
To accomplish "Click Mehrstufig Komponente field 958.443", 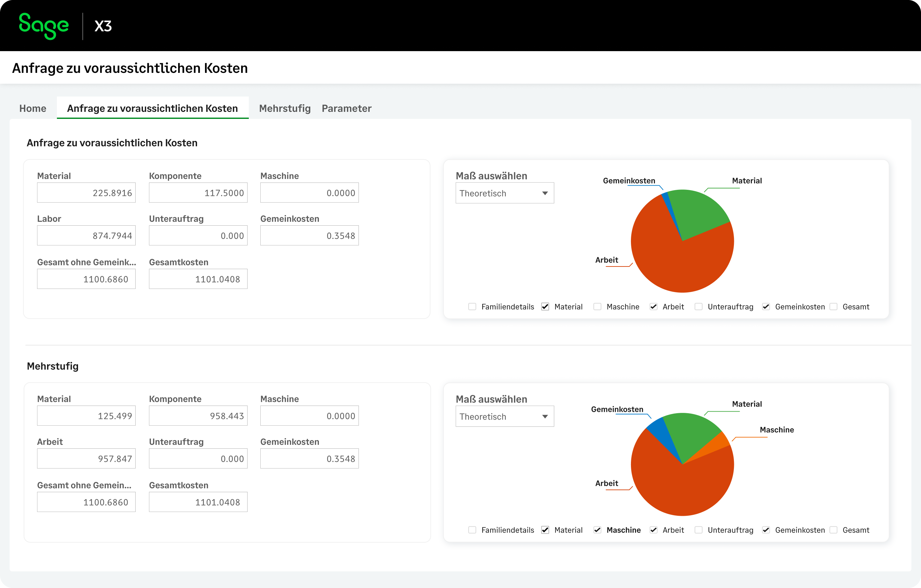I will click(x=198, y=415).
